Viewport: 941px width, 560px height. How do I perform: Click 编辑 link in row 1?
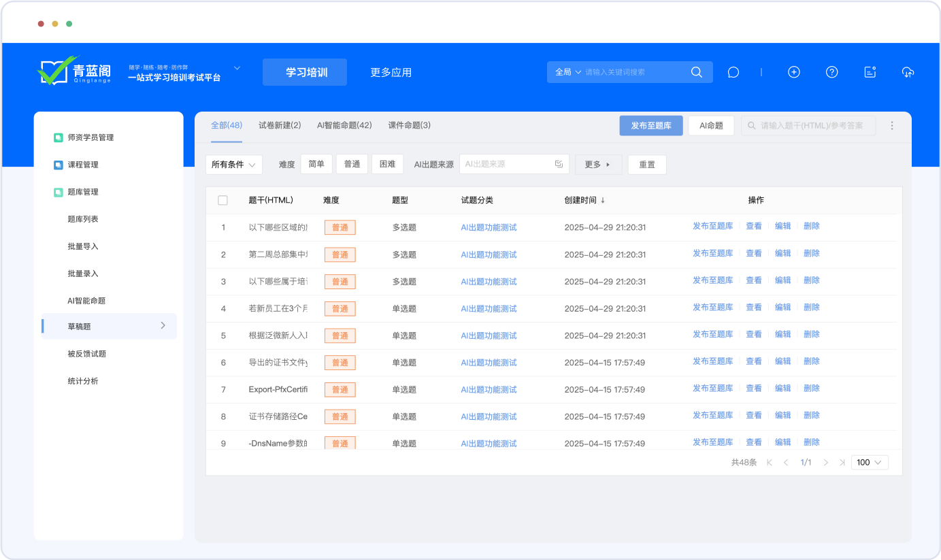click(x=782, y=226)
